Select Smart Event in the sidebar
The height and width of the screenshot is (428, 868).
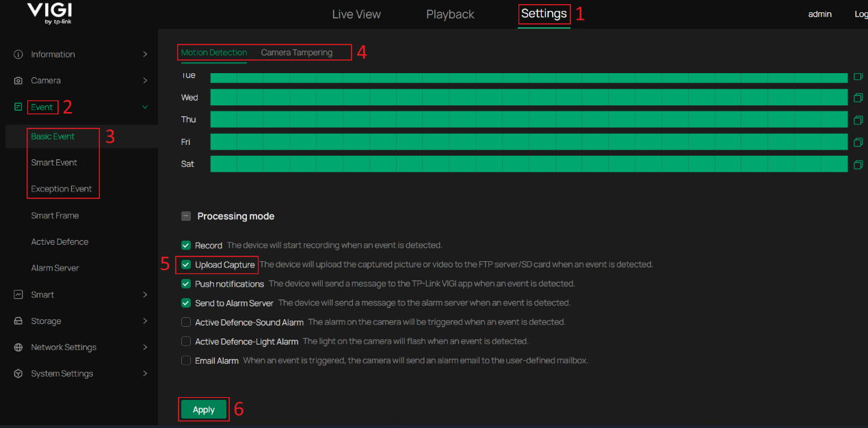54,162
